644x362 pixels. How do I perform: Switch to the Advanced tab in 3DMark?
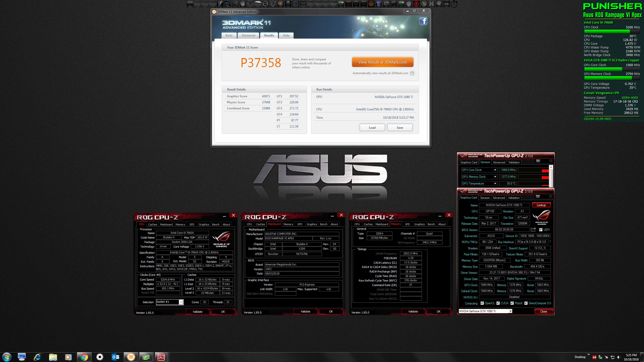click(x=248, y=35)
